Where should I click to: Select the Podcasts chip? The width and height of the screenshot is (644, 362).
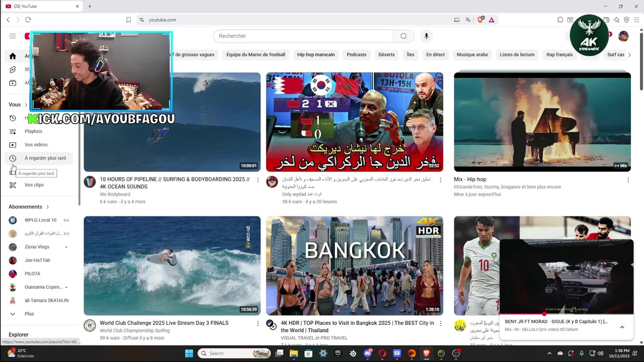click(x=356, y=54)
